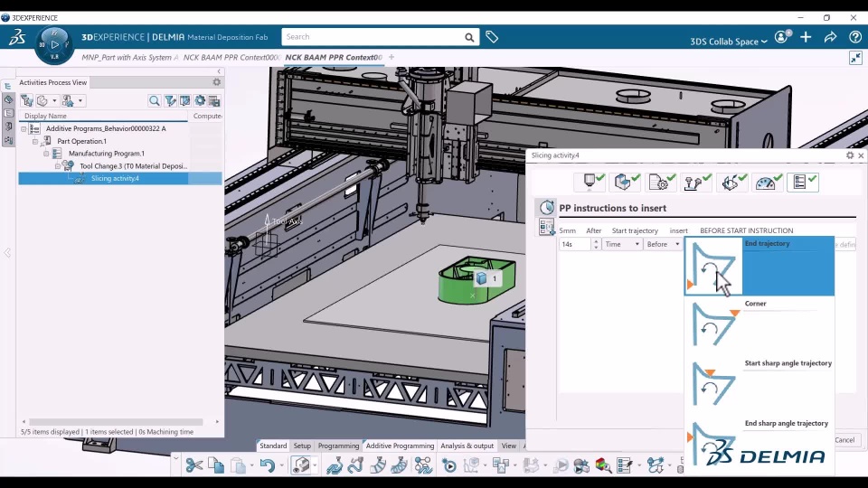Collapse Part Operation.1 node

35,141
